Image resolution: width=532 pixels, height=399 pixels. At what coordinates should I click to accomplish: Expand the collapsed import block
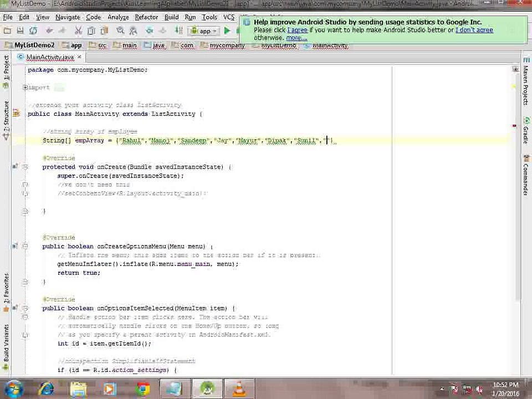coord(25,88)
